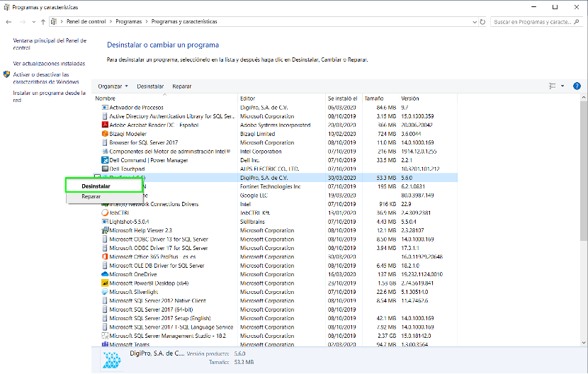Click the up-arrow navigation icon
The width and height of the screenshot is (588, 374).
pos(43,22)
